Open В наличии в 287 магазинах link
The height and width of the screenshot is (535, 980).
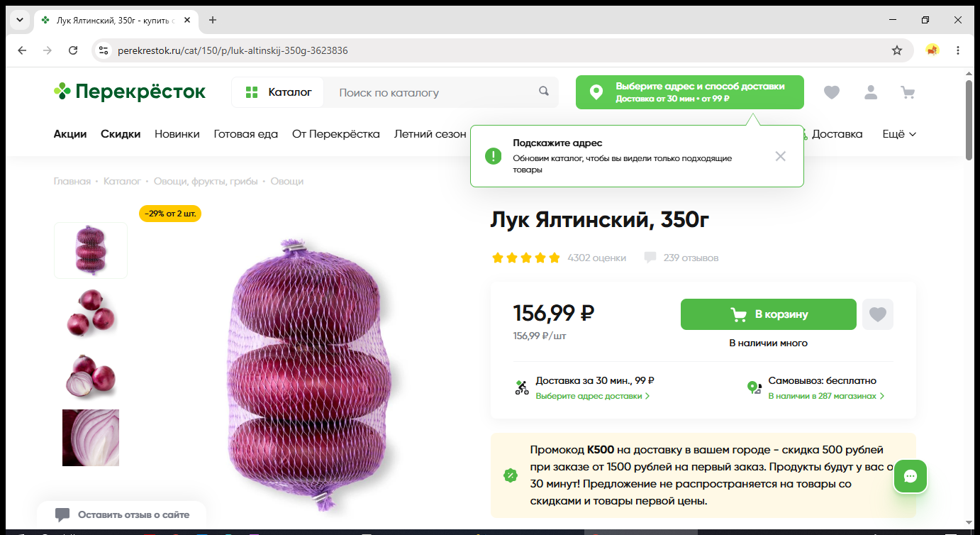coord(826,396)
